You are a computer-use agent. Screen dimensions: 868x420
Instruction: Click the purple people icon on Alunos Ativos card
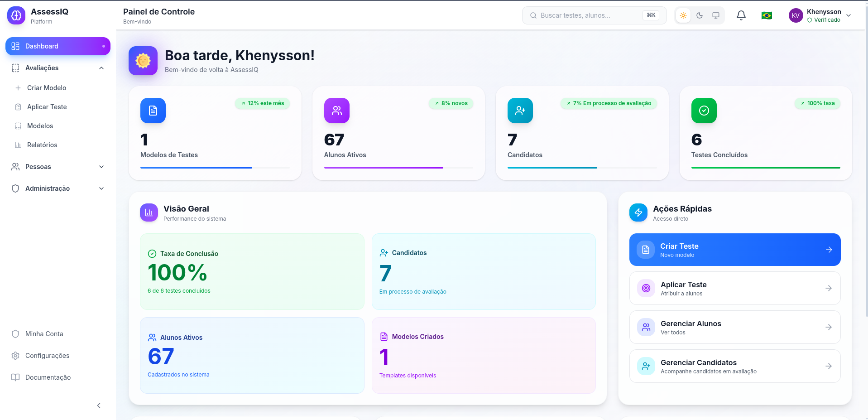[337, 111]
